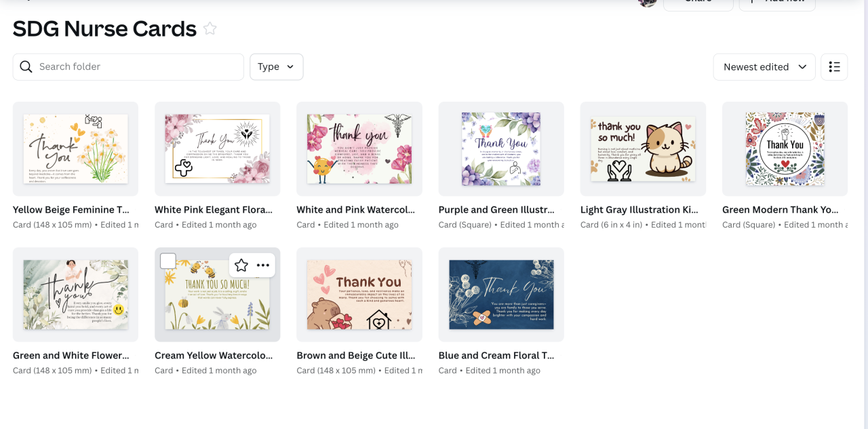Click 'Card • Edited 1 month ago' under White Pink Elegant
The height and width of the screenshot is (429, 868).
tap(205, 225)
